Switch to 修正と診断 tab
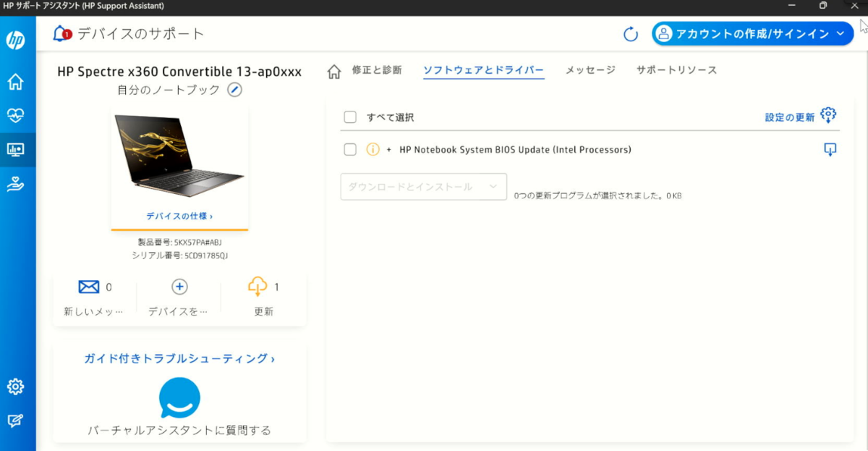This screenshot has height=451, width=868. click(376, 70)
